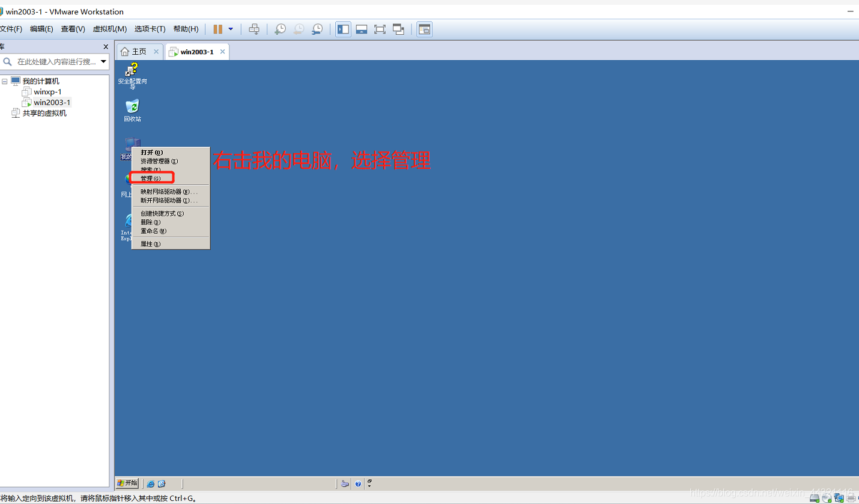This screenshot has width=859, height=504.
Task: Choose 打开(O) from the context menu
Action: point(171,153)
